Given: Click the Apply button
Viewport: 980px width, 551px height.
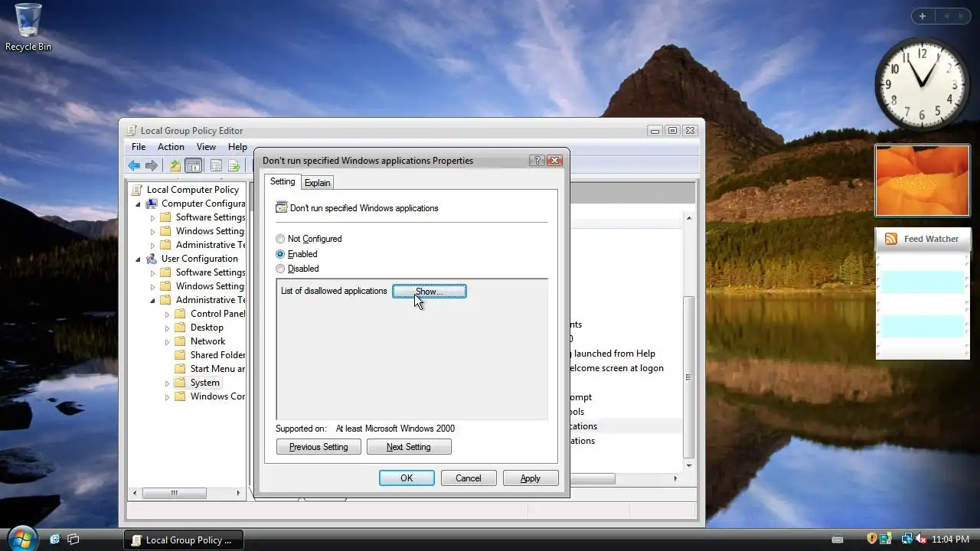Looking at the screenshot, I should [x=531, y=478].
